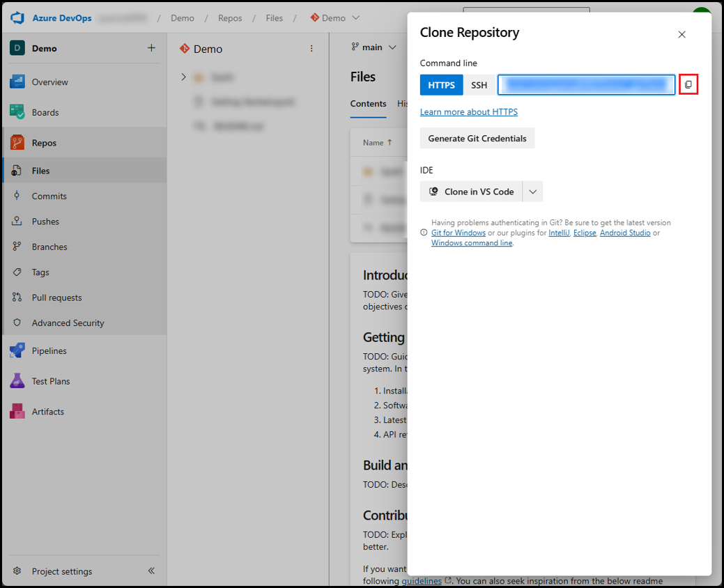Open the Boards section icon
The image size is (724, 588).
tap(17, 112)
